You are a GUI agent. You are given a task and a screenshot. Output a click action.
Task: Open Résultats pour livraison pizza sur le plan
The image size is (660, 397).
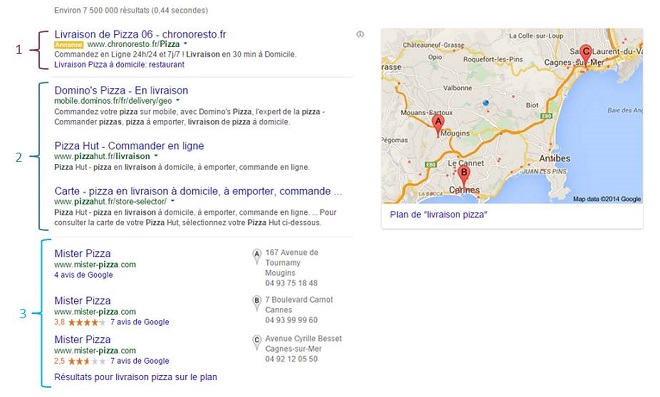click(x=136, y=377)
